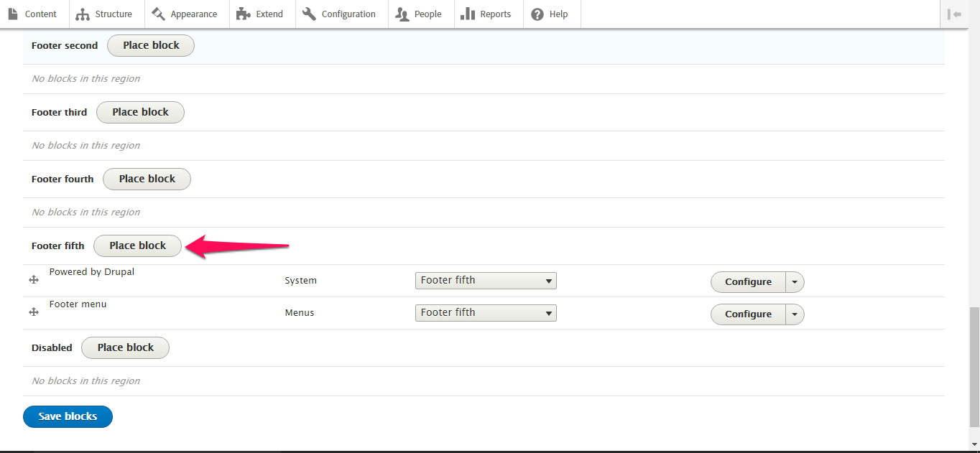Place block in Footer fifth region
Image resolution: width=980 pixels, height=453 pixels.
pyautogui.click(x=138, y=246)
